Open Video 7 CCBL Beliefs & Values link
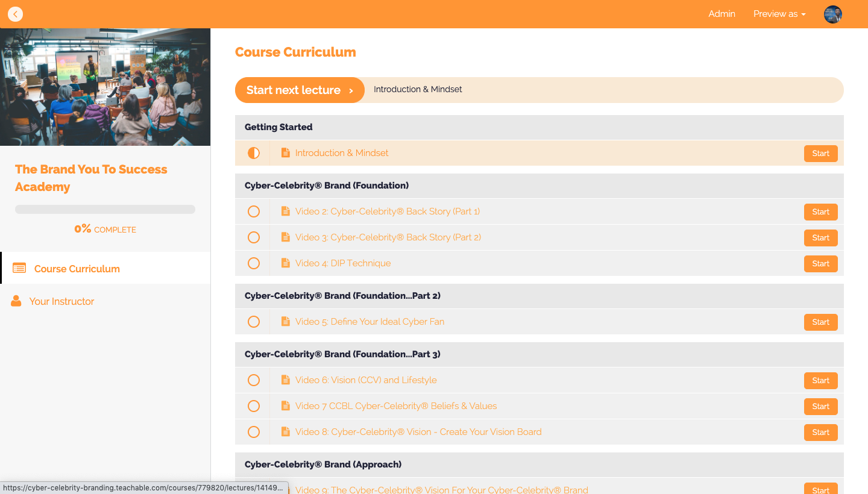The height and width of the screenshot is (494, 868). (x=396, y=406)
